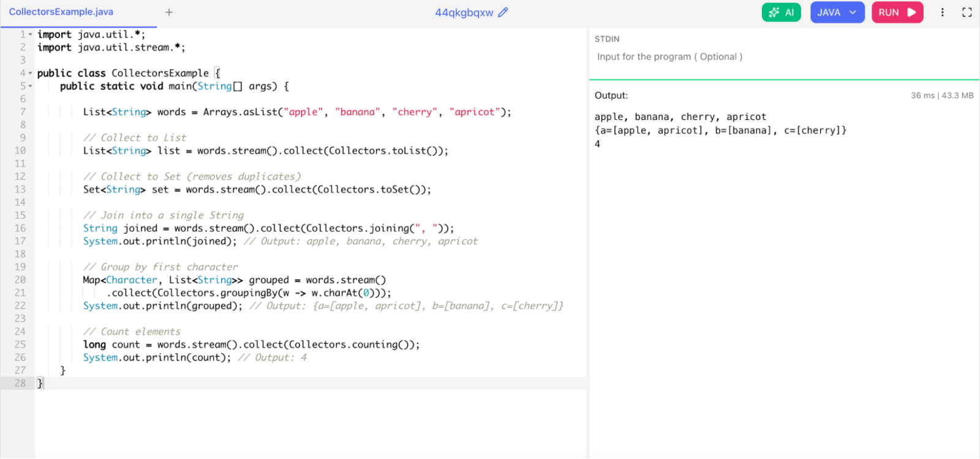Click the STDIN input field

point(784,57)
